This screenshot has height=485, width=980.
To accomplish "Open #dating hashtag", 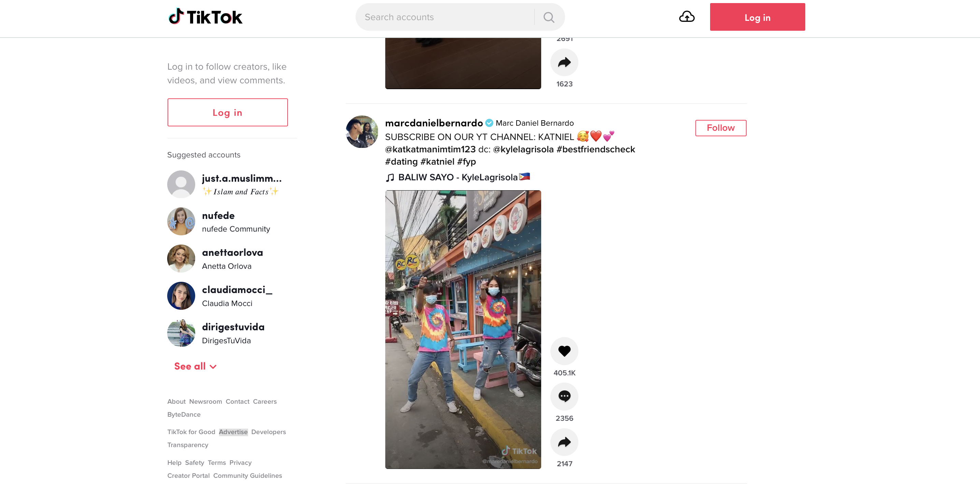I will [401, 162].
